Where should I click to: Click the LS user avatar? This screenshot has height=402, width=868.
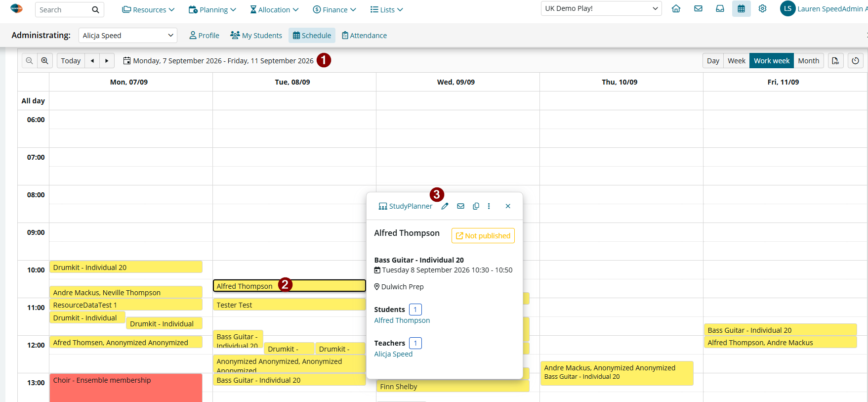coord(787,8)
